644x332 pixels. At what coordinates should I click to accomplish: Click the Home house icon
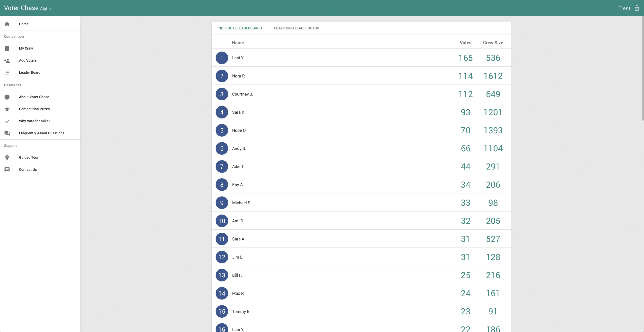click(x=7, y=24)
